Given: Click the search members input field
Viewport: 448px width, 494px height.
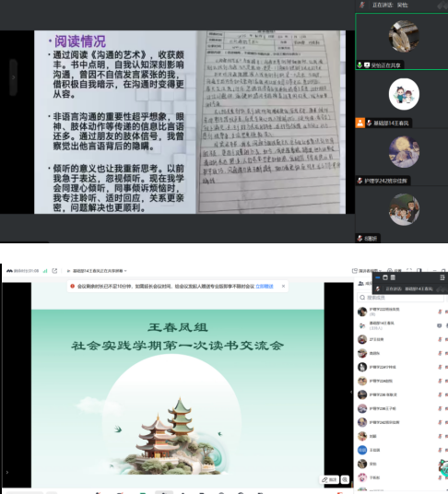Looking at the screenshot, I should coord(400,298).
